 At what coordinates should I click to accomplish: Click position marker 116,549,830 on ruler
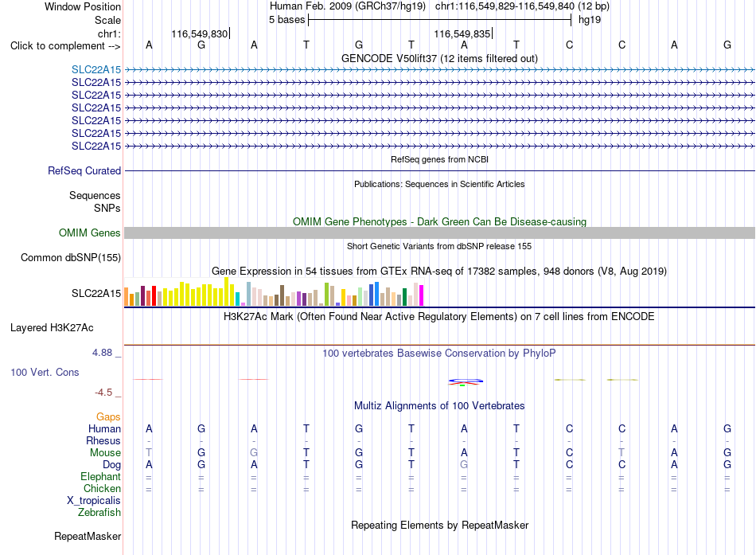point(199,33)
